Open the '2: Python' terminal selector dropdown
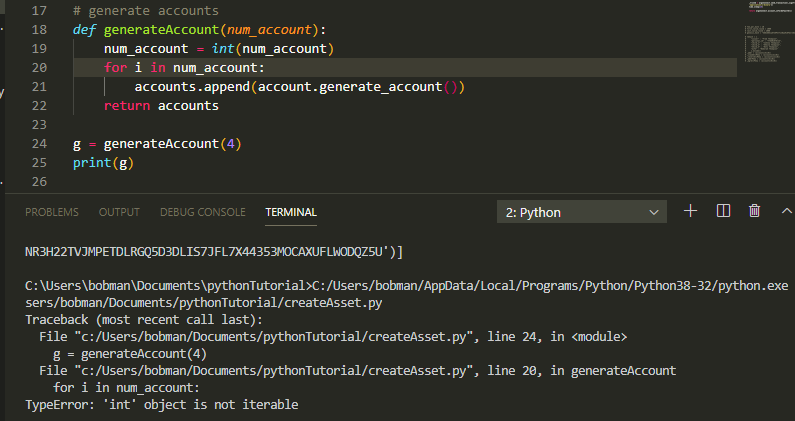This screenshot has width=795, height=421. click(582, 212)
